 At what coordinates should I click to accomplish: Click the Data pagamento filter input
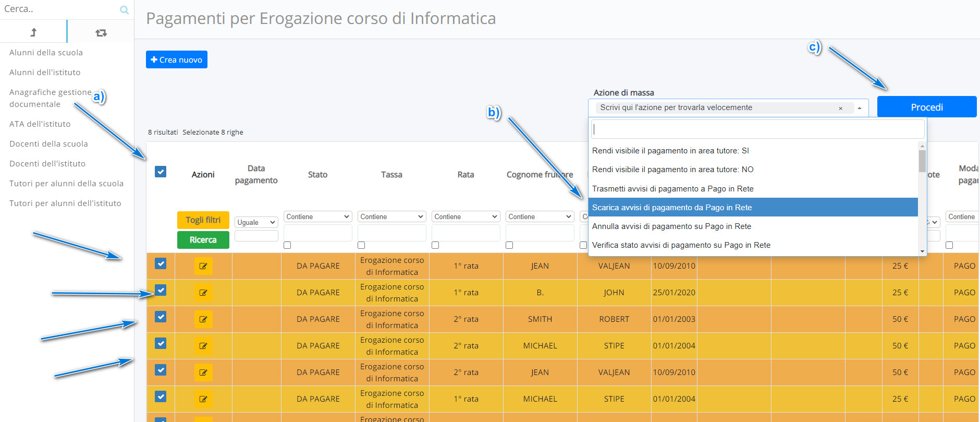pyautogui.click(x=256, y=236)
